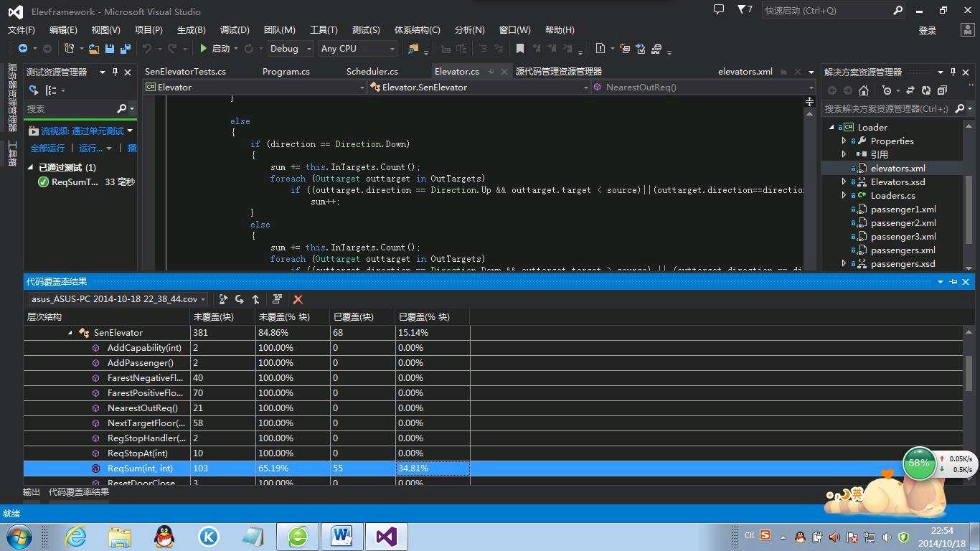This screenshot has height=551, width=980.
Task: Switch to the Scheduler.cs tab
Action: click(372, 72)
